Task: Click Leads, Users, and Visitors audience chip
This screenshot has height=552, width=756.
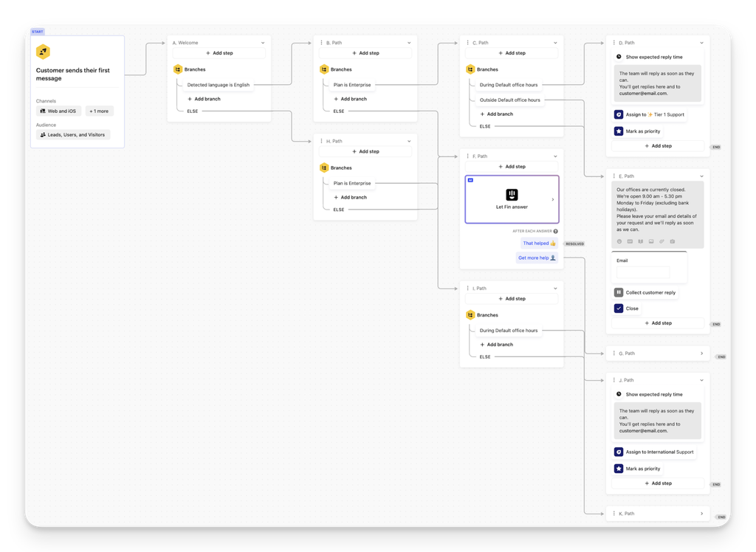Action: click(73, 135)
